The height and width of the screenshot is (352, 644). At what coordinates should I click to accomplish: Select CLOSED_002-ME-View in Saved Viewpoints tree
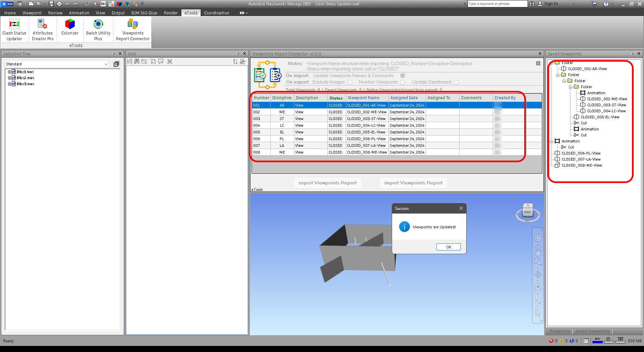click(x=607, y=99)
